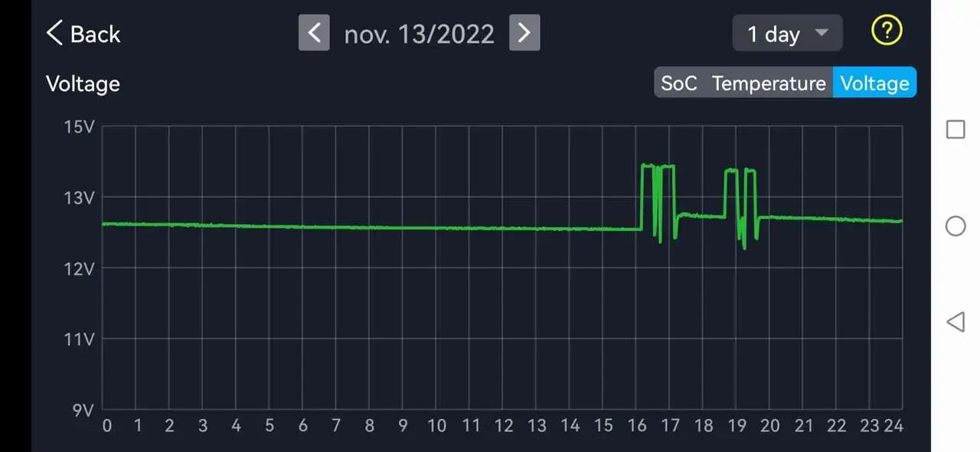Tap the 15V axis label
Image resolution: width=980 pixels, height=452 pixels.
pos(79,127)
